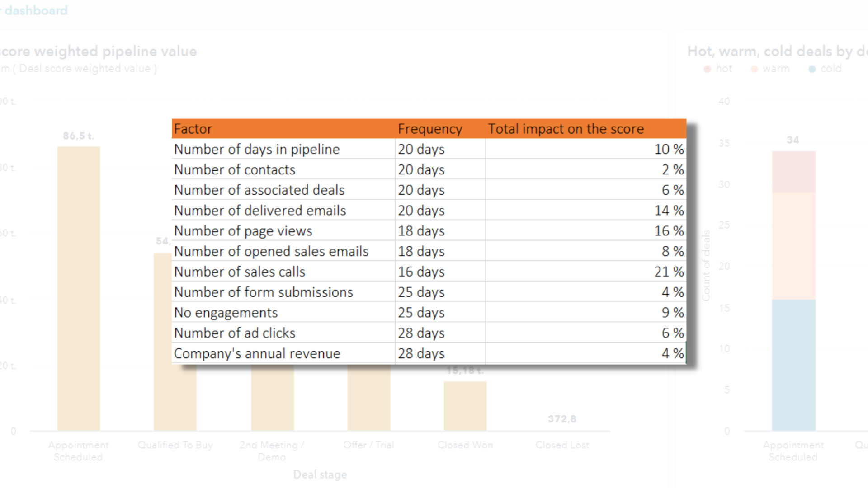The image size is (868, 488).
Task: Click the 'Closed Lost' axis label
Action: [562, 445]
